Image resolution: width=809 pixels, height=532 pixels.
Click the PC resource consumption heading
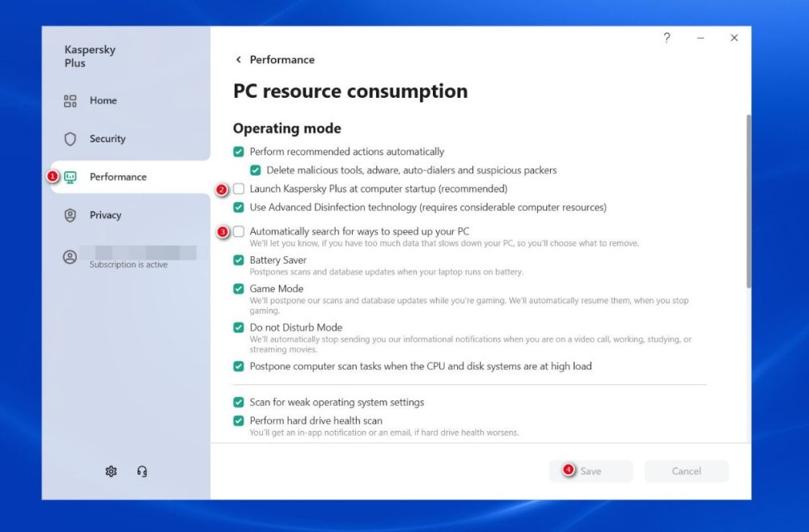pos(350,91)
